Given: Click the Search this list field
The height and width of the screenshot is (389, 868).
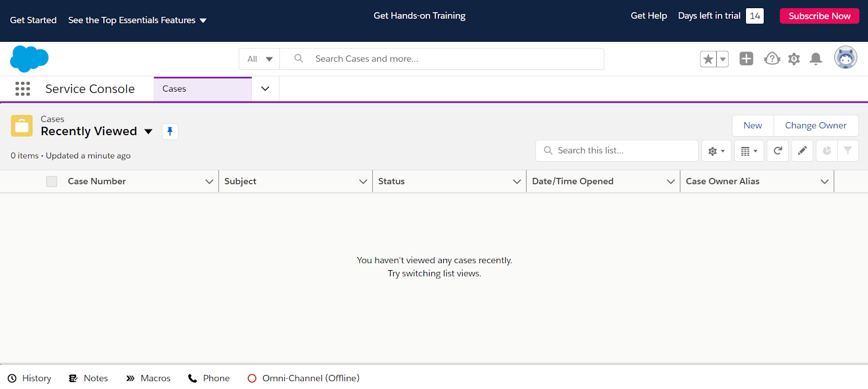Looking at the screenshot, I should click(617, 151).
